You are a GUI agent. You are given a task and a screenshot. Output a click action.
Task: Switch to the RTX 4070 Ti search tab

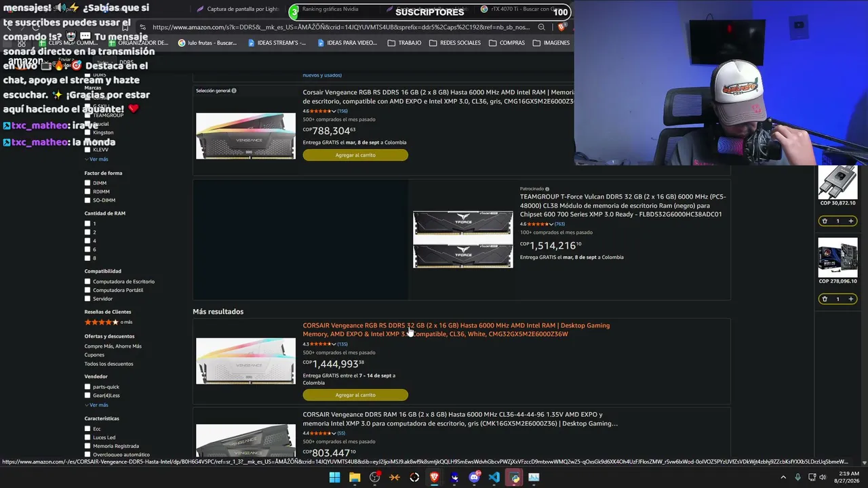[521, 9]
